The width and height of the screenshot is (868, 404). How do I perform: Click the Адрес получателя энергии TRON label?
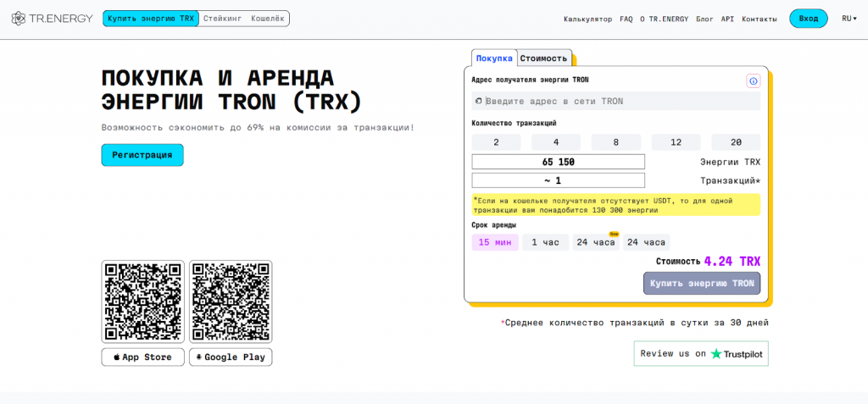530,80
